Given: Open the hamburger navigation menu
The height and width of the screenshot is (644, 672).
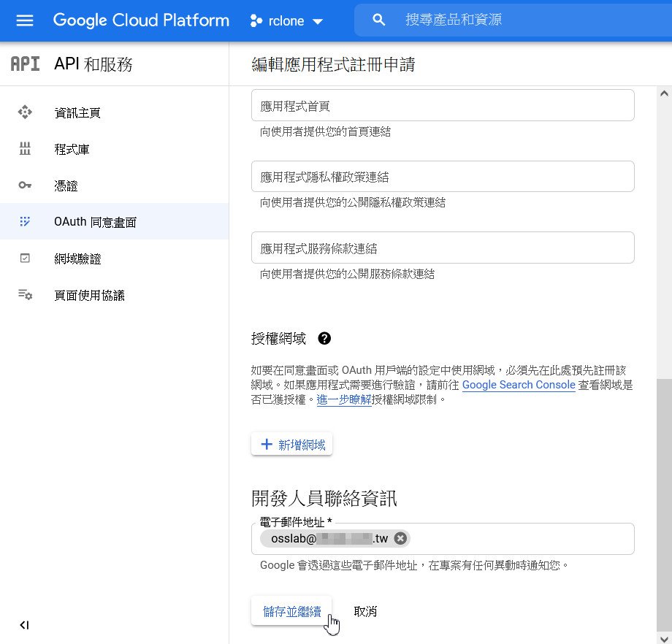Looking at the screenshot, I should coord(25,20).
